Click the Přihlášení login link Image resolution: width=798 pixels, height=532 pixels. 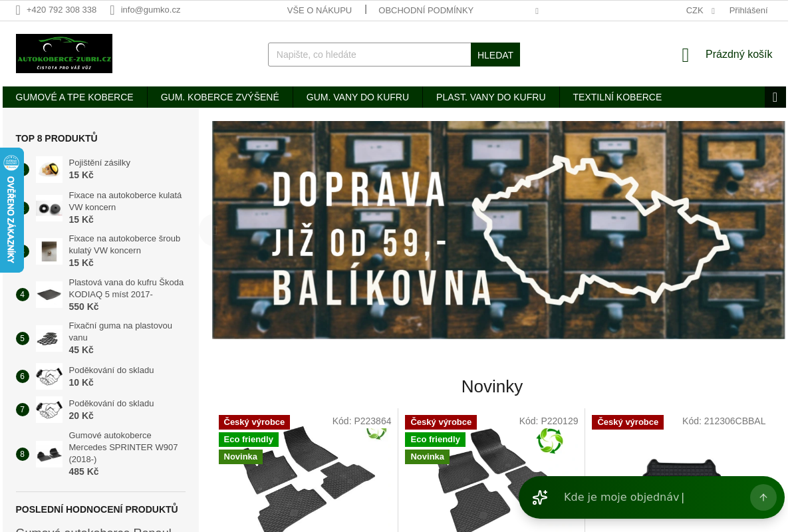tap(748, 10)
